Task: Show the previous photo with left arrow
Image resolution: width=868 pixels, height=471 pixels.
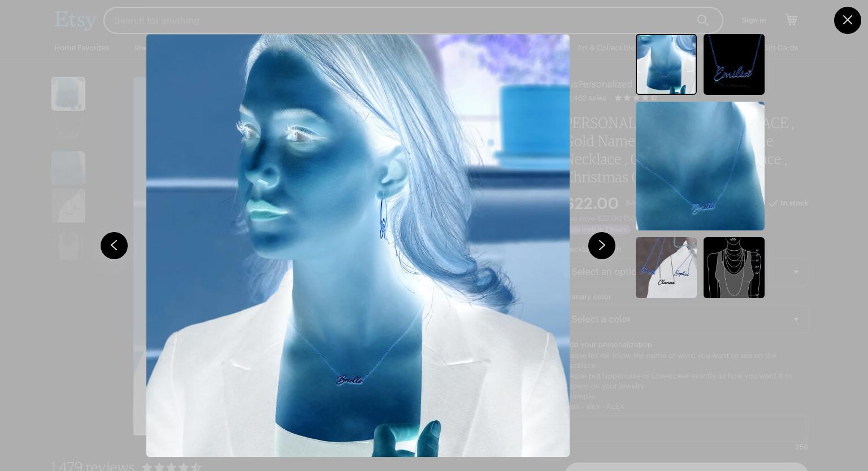Action: click(x=114, y=246)
